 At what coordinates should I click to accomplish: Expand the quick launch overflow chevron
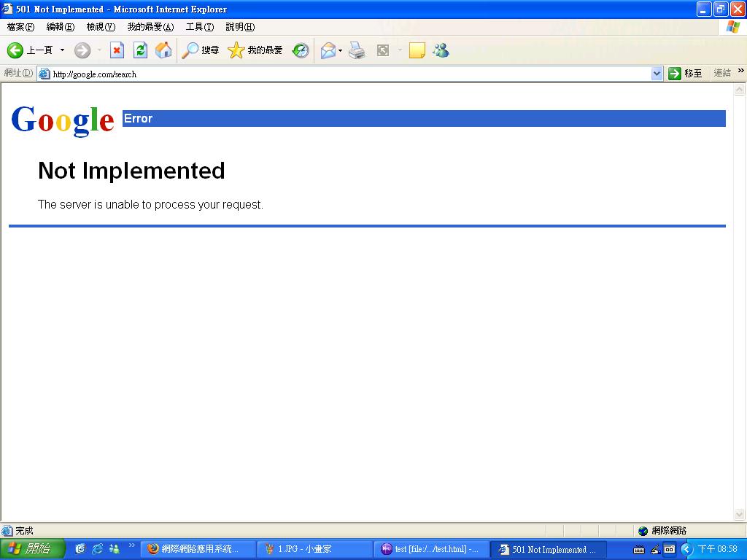click(x=132, y=545)
